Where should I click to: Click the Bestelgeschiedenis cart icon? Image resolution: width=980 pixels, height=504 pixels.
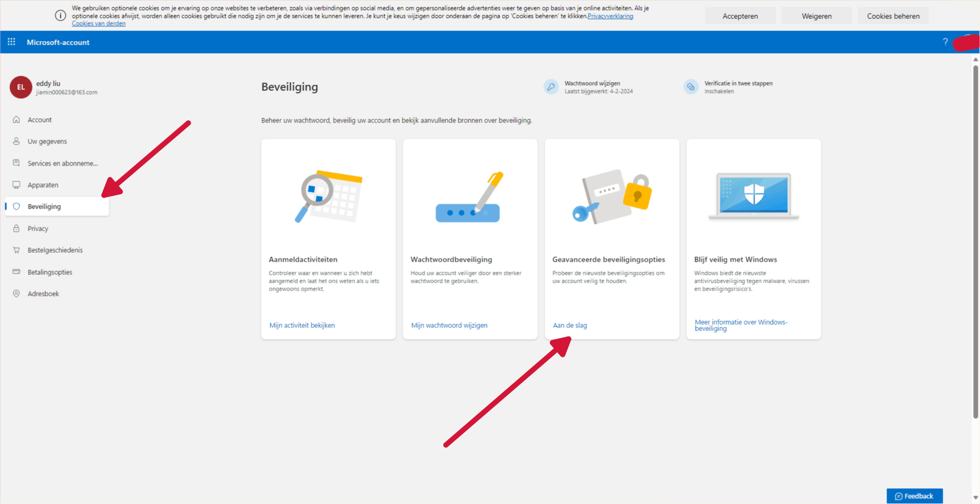pos(16,250)
